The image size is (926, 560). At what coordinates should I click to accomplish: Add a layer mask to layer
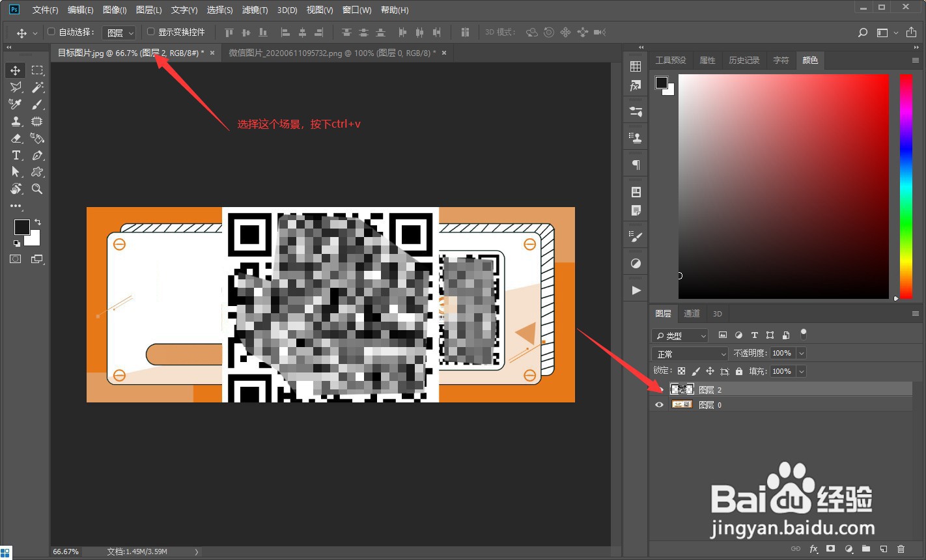(x=831, y=549)
